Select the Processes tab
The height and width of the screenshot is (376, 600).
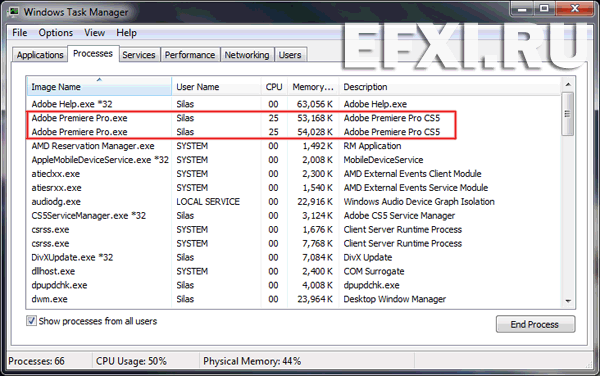(x=93, y=54)
